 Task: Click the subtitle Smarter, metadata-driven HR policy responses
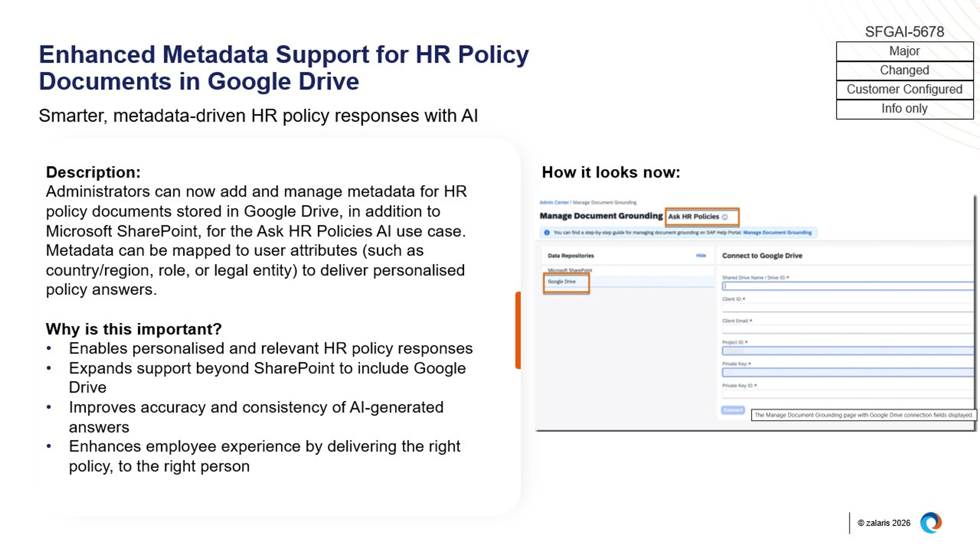click(258, 116)
